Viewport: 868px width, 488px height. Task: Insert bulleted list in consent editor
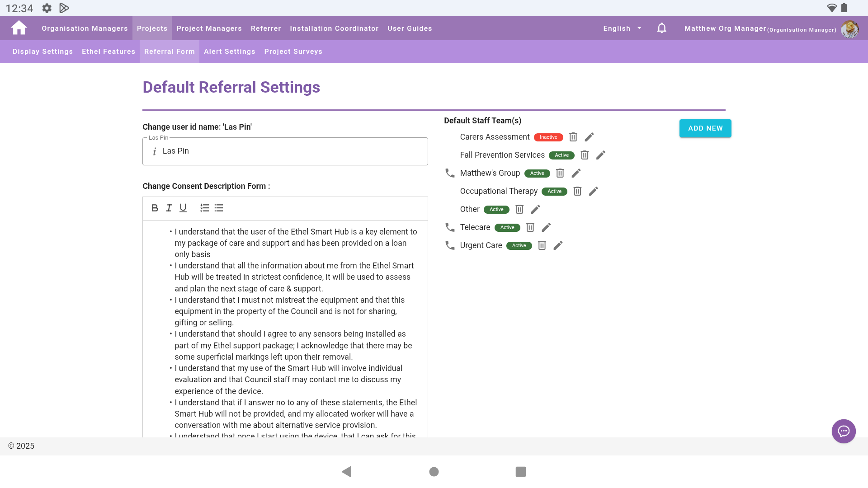(219, 208)
